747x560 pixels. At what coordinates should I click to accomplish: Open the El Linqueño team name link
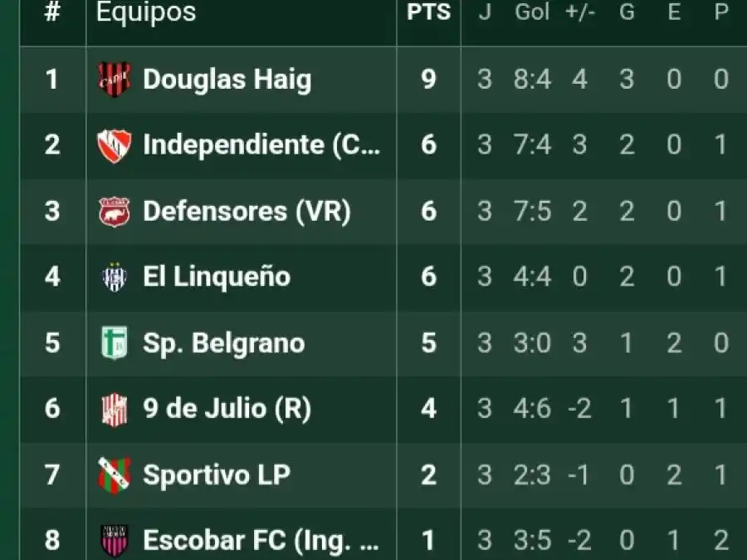(217, 276)
